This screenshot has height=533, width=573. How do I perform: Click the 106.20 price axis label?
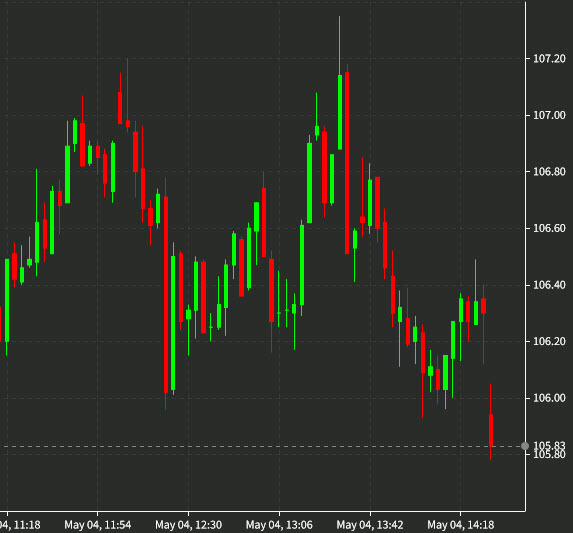tap(549, 341)
